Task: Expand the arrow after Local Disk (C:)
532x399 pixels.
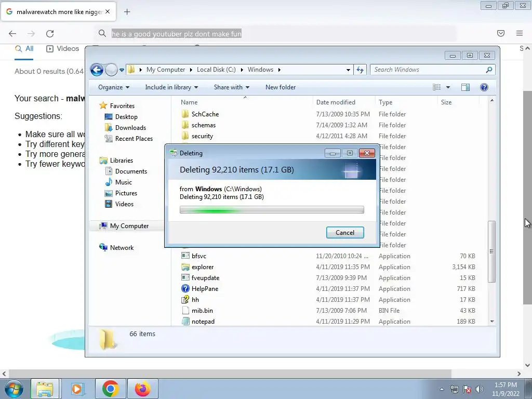Action: coord(242,70)
